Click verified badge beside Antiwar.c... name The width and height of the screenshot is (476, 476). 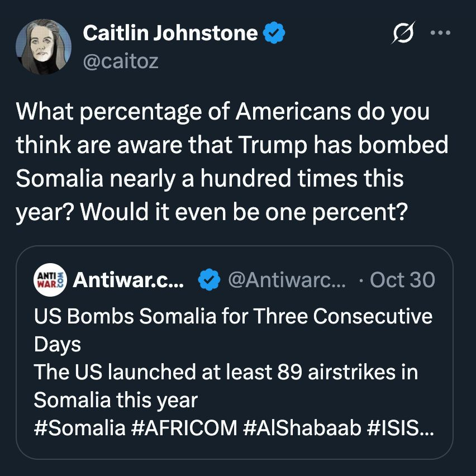tap(210, 279)
